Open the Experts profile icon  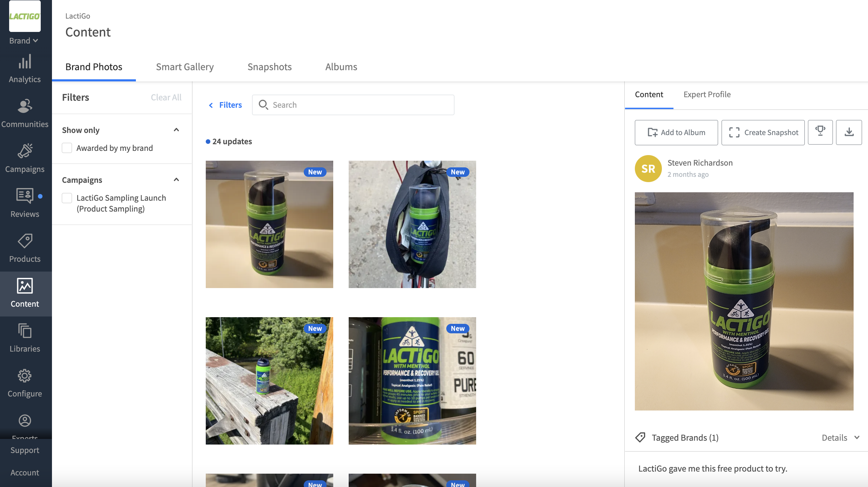click(x=25, y=420)
